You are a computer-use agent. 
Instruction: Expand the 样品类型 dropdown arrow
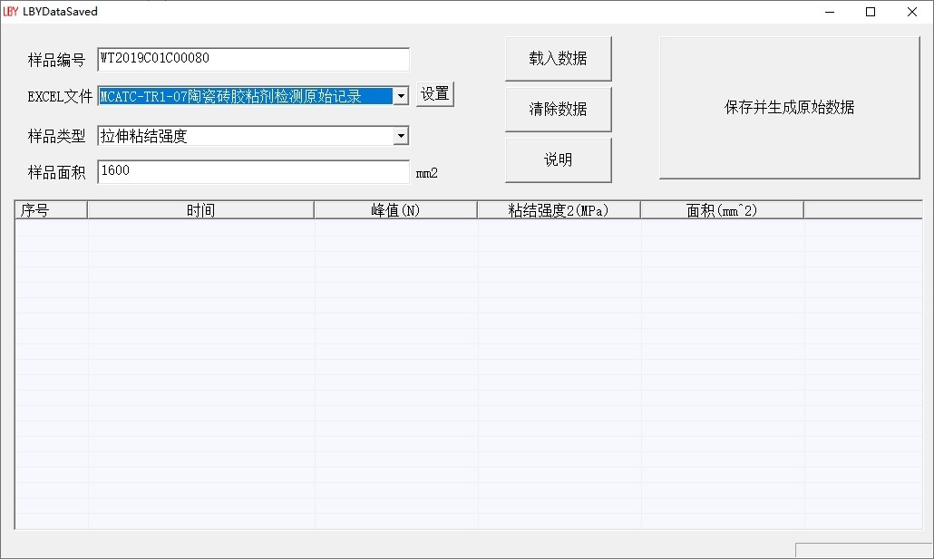[401, 136]
